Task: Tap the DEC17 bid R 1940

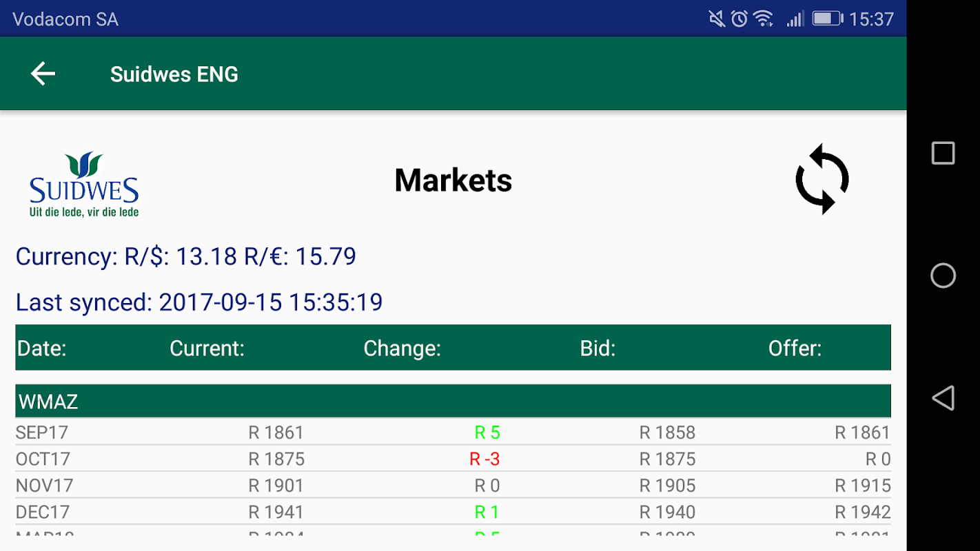Action: pos(667,512)
